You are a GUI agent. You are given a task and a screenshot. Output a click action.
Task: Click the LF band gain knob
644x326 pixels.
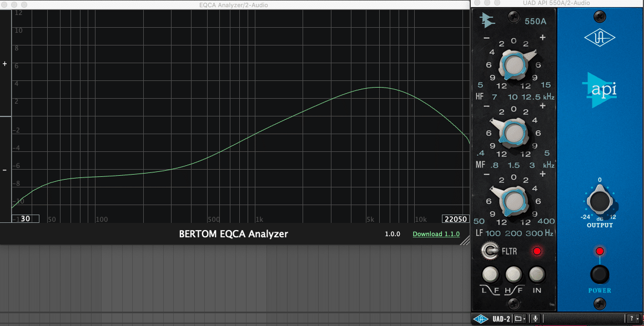514,201
